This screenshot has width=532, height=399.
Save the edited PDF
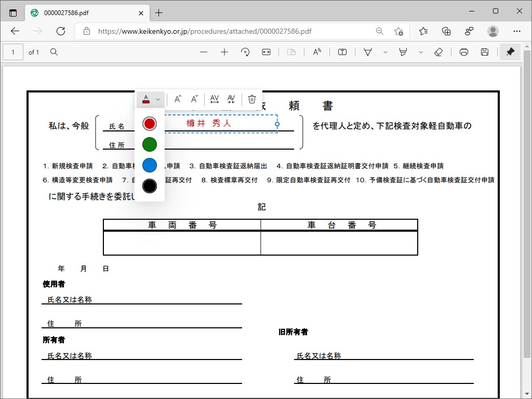point(485,52)
